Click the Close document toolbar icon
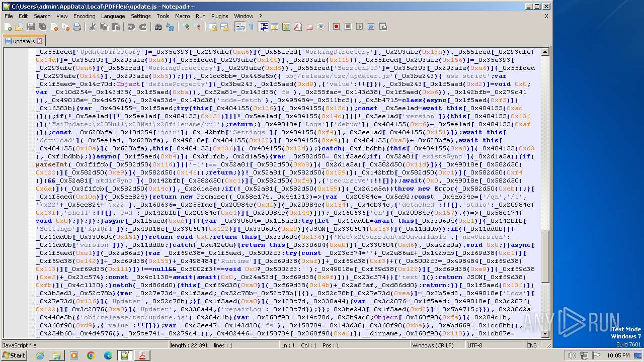This screenshot has width=644, height=362. point(54,27)
